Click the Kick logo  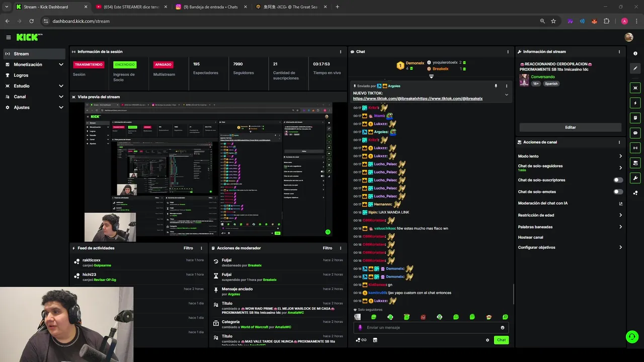[x=29, y=37]
